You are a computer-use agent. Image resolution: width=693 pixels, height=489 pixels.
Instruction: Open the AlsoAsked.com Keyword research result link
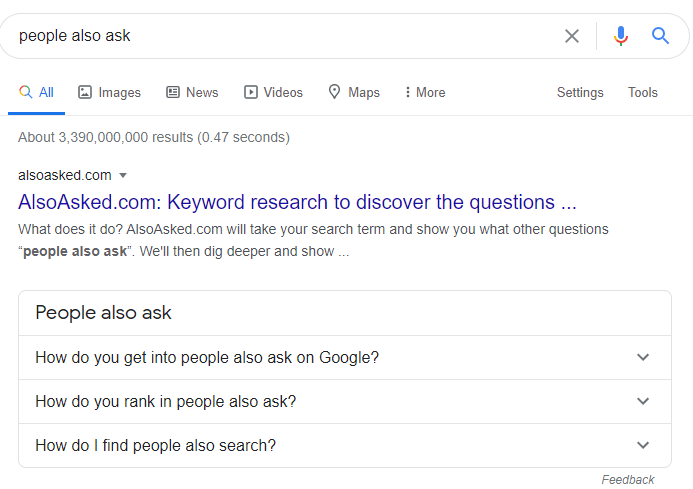[297, 202]
